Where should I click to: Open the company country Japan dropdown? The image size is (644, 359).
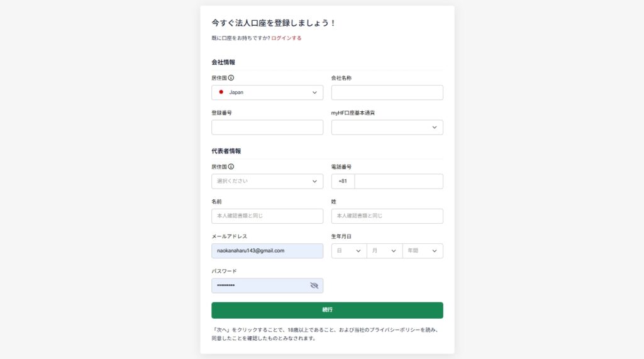click(267, 92)
